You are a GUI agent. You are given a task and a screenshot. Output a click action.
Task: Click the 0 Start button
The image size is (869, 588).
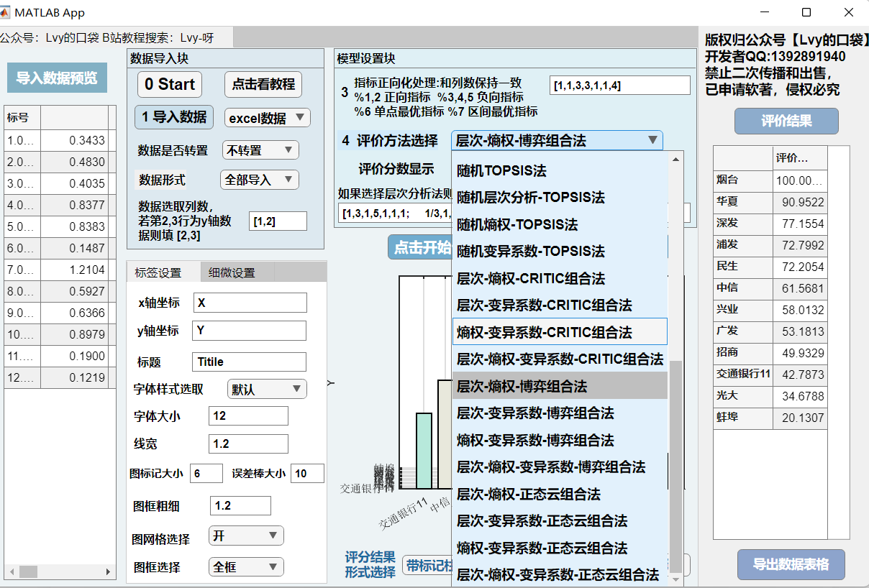(x=170, y=84)
